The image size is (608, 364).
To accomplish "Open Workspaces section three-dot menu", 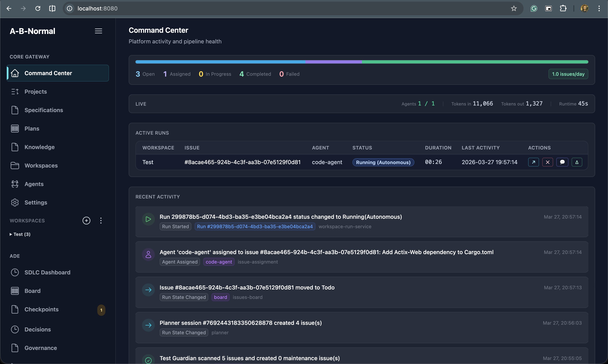I will (101, 221).
